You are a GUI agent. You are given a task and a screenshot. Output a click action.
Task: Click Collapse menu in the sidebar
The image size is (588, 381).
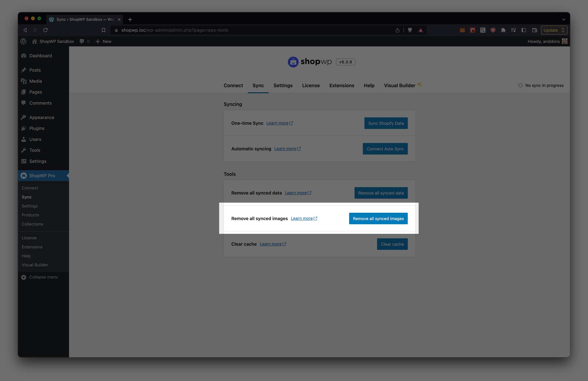[x=39, y=277]
